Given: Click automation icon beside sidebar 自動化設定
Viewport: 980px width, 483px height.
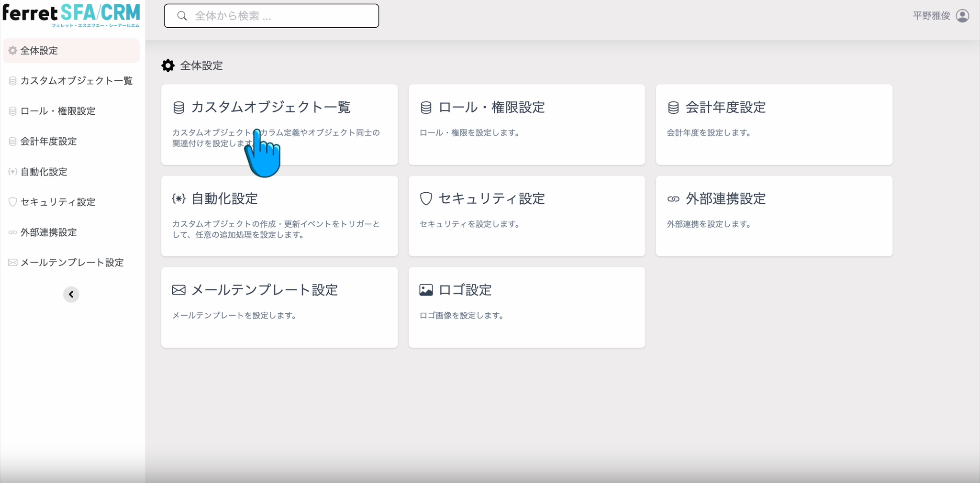Looking at the screenshot, I should tap(13, 172).
